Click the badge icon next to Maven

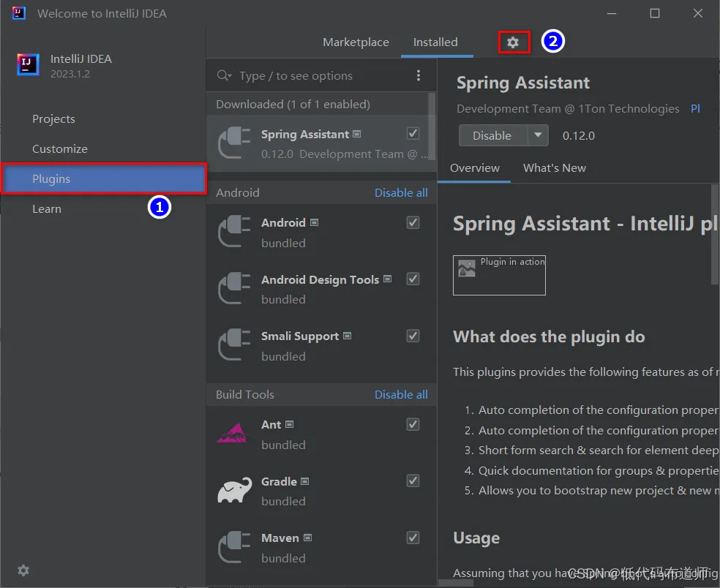(x=307, y=538)
